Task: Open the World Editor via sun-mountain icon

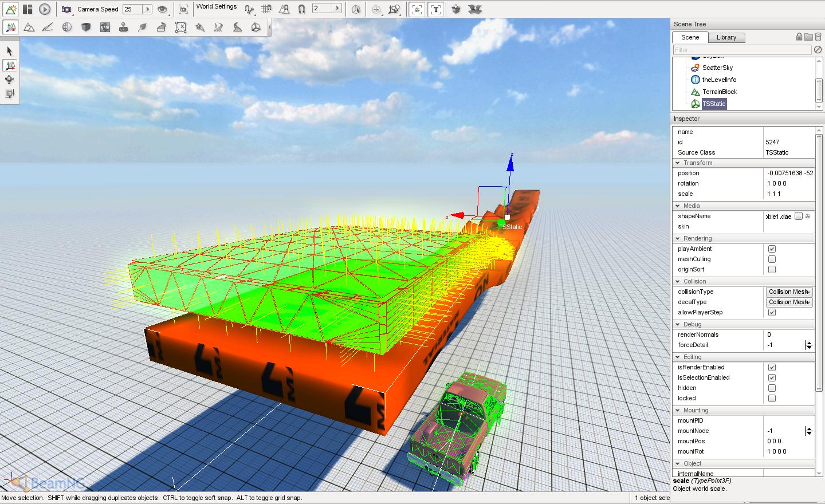Action: coord(10,9)
